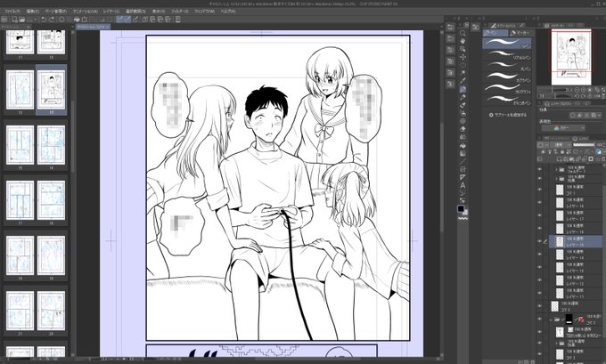Expand the フォルダー1 layer folder
Image resolution: width=606 pixels, height=364 pixels.
[557, 169]
